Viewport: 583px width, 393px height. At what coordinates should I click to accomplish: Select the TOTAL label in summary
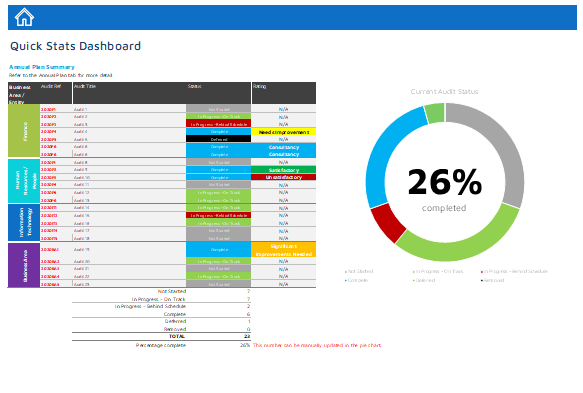click(177, 336)
